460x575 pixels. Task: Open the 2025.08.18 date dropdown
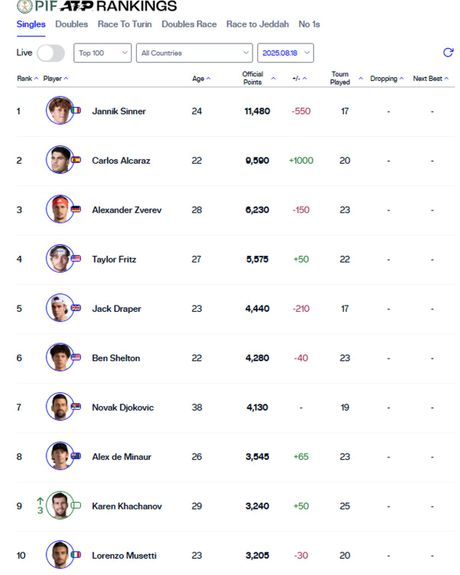point(285,53)
